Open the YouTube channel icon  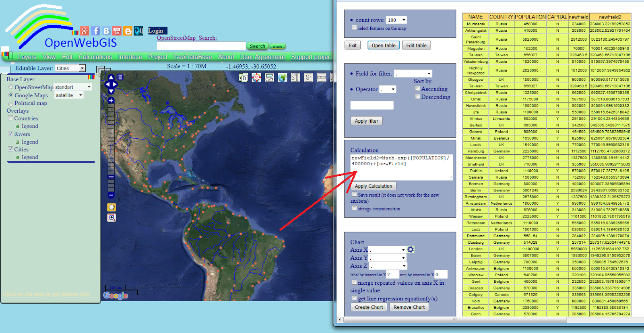click(x=117, y=31)
